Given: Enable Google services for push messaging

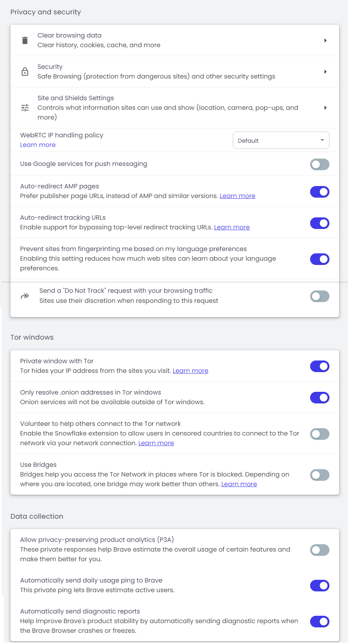Looking at the screenshot, I should pos(320,164).
